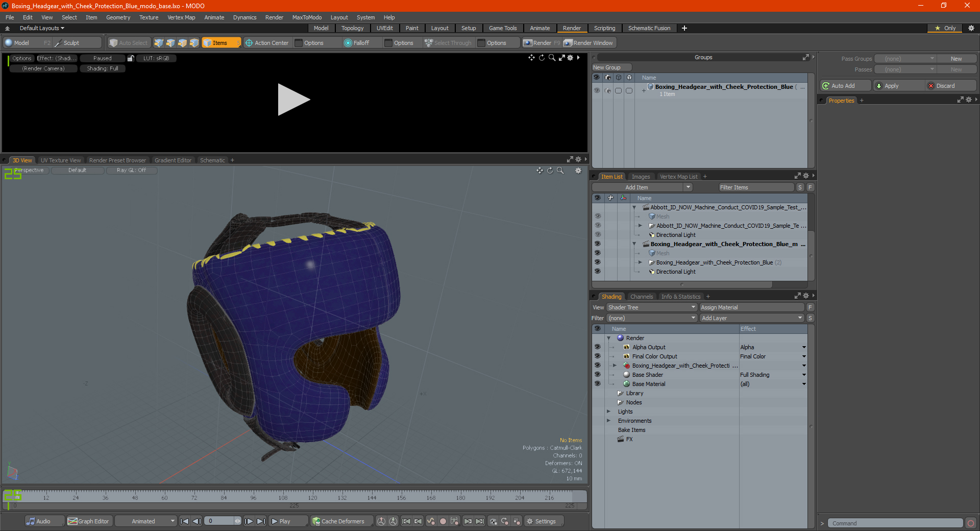Screen dimensions: 980x531
Task: Open the Filter (none) dropdown
Action: [x=652, y=318]
